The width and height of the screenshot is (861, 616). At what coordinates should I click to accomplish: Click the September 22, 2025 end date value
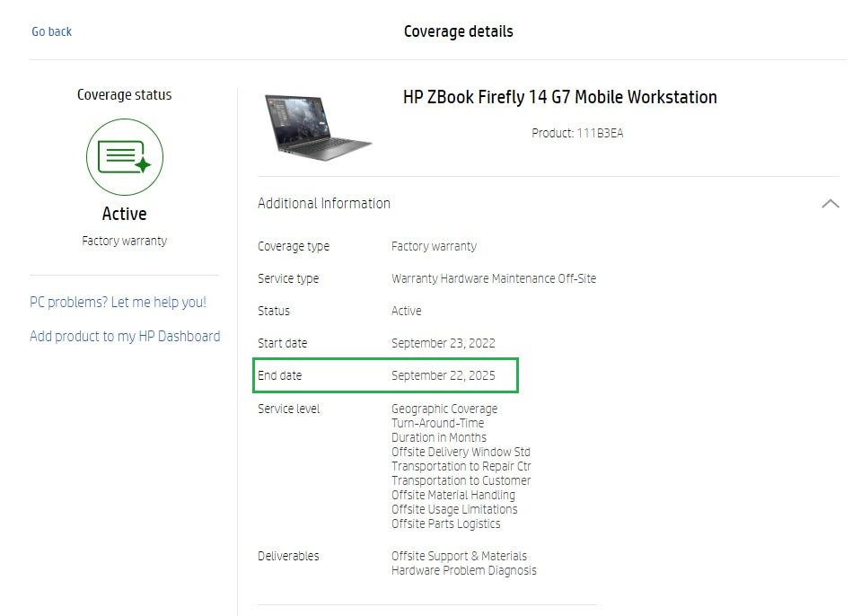443,375
